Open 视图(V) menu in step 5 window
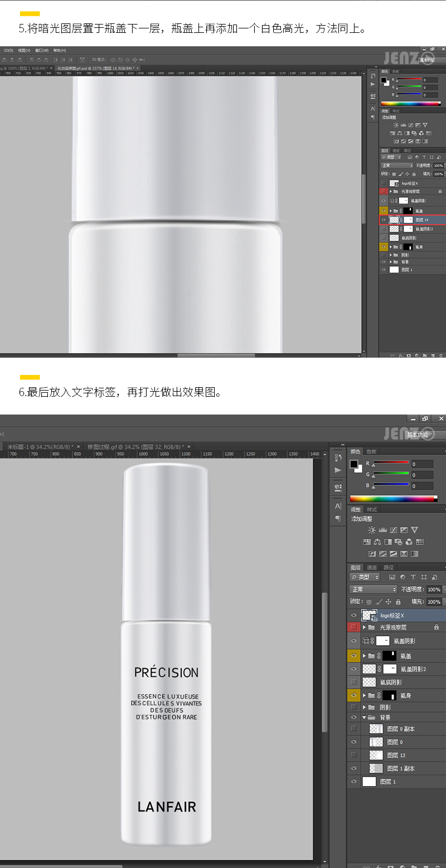Viewport: 446px width, 868px height. pos(25,50)
